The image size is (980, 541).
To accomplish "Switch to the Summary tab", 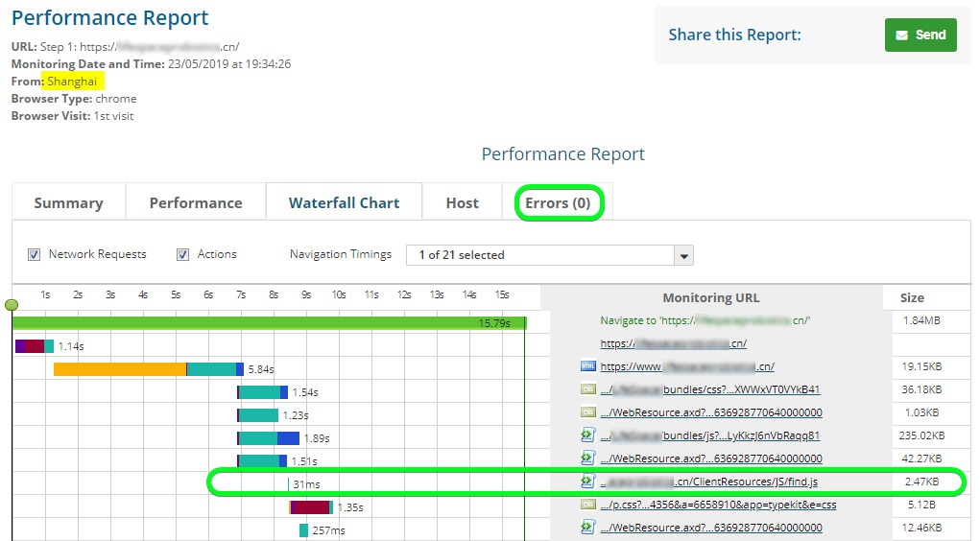I will (68, 203).
